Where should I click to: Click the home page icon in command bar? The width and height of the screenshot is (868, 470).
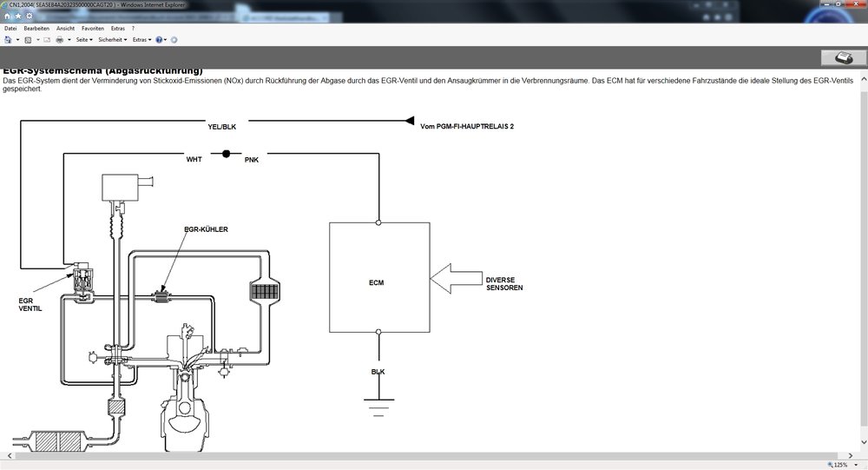[x=8, y=40]
